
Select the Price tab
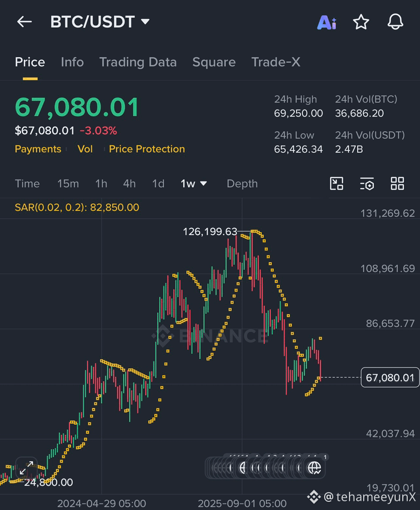[x=30, y=62]
